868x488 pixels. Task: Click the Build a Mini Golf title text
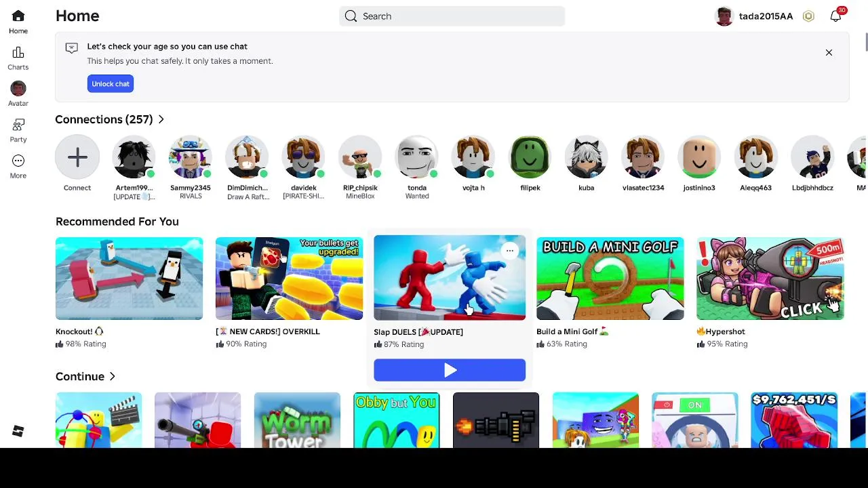573,331
